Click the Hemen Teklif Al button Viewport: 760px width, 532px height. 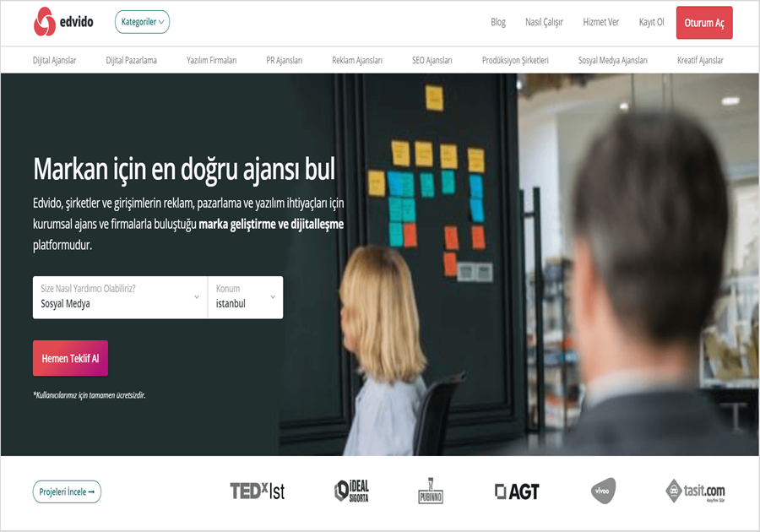(x=70, y=358)
